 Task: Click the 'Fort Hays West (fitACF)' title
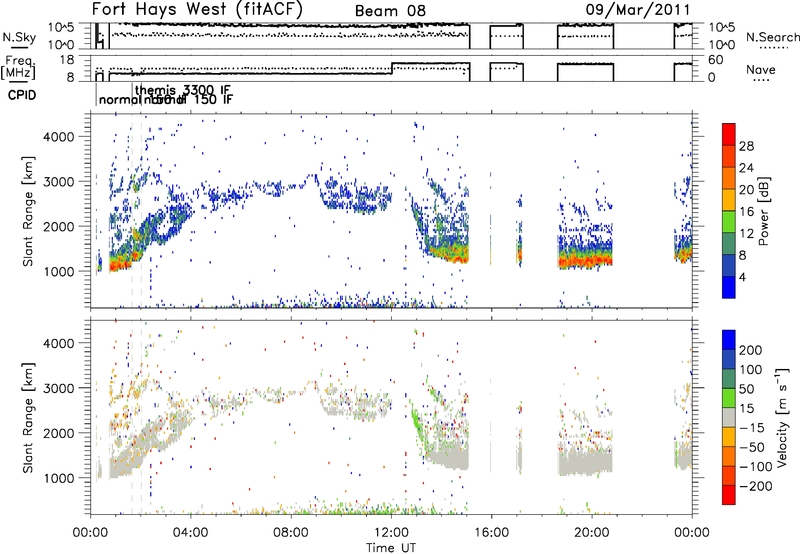point(197,9)
